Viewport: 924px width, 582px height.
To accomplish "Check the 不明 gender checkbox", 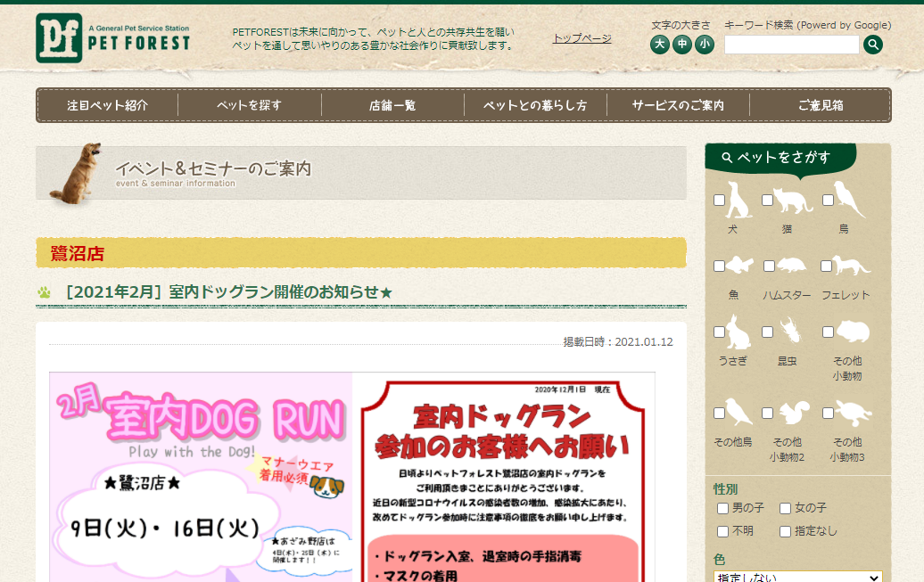I will tap(723, 532).
